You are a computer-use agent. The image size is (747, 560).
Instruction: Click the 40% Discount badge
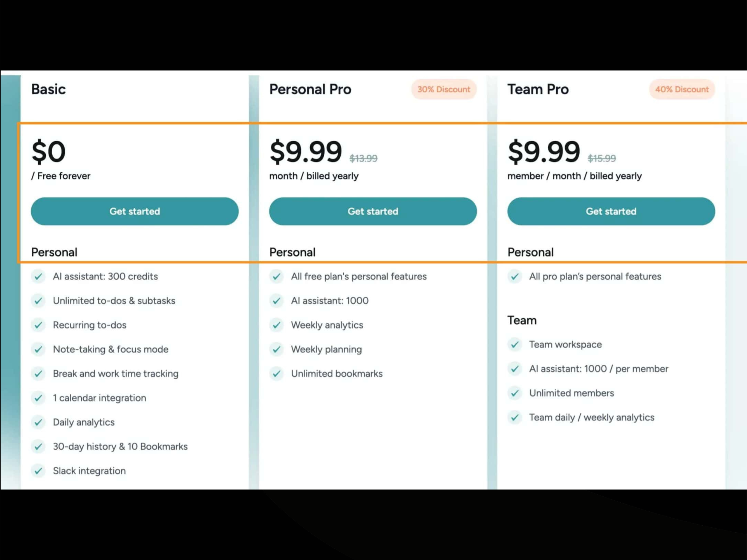682,90
